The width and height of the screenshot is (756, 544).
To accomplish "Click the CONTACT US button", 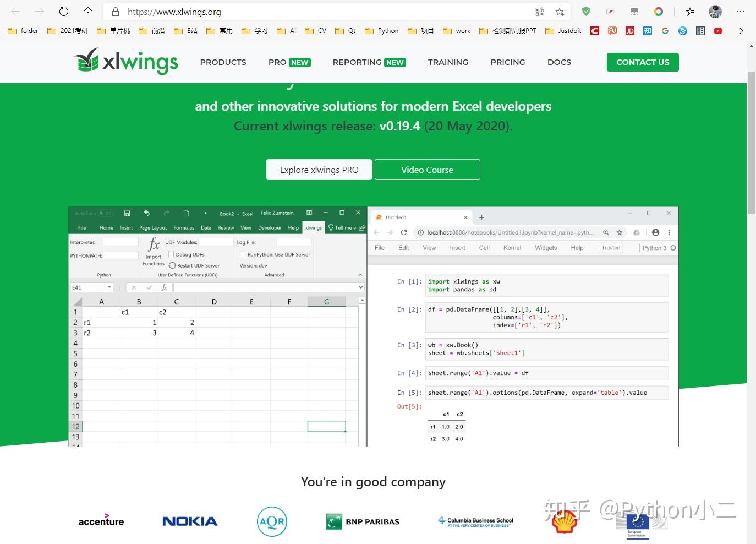I will tap(642, 62).
